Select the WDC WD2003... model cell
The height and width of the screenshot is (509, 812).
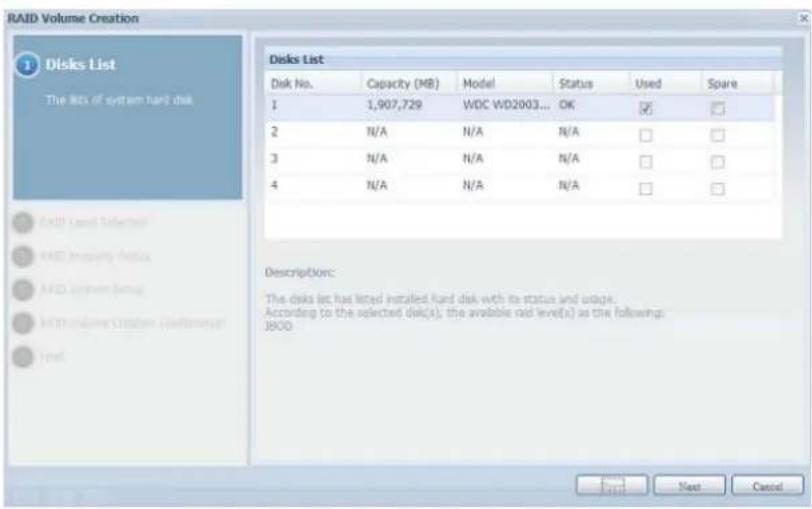click(x=506, y=105)
